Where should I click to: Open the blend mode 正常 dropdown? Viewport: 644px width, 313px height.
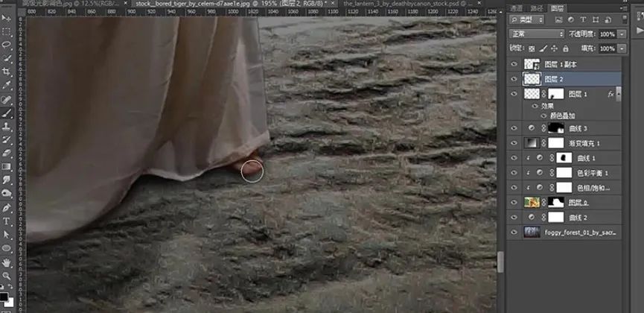point(536,34)
